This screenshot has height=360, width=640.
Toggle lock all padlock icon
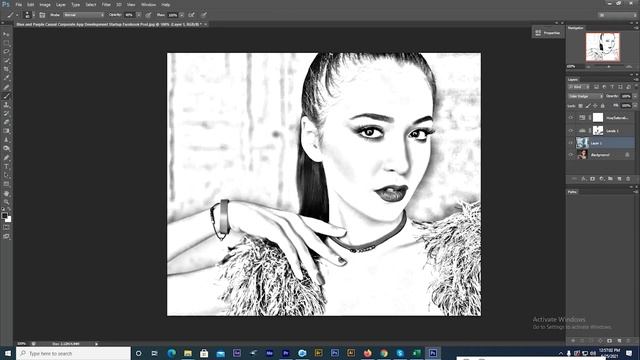(602, 106)
